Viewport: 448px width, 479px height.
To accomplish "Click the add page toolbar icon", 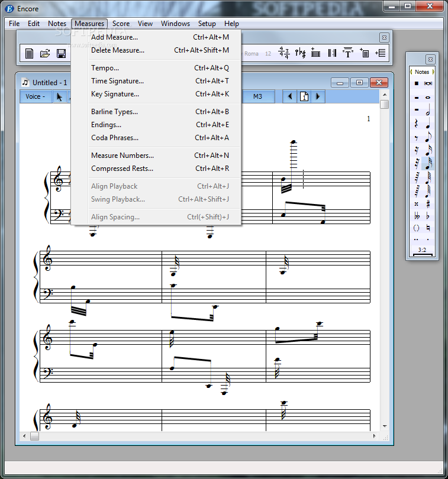I will pos(364,53).
